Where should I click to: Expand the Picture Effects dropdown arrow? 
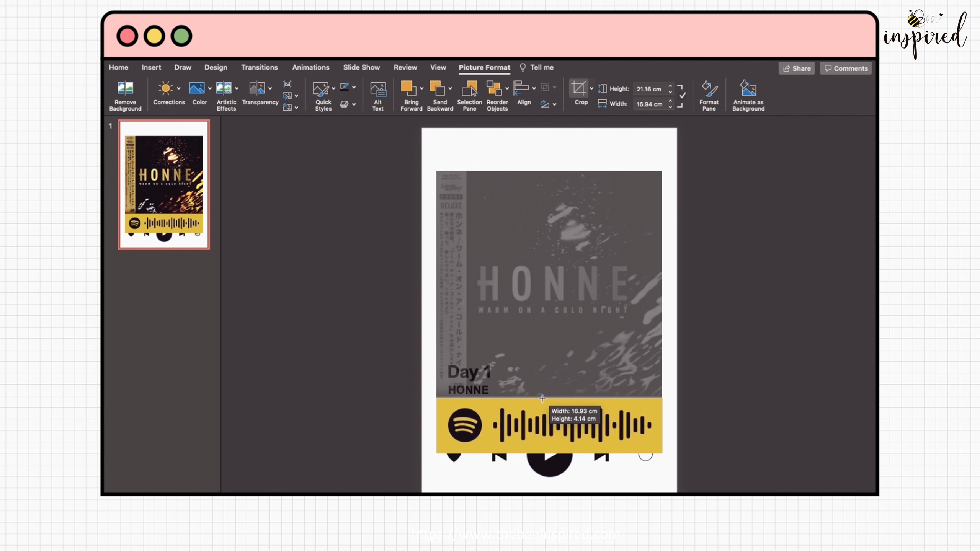pos(354,104)
